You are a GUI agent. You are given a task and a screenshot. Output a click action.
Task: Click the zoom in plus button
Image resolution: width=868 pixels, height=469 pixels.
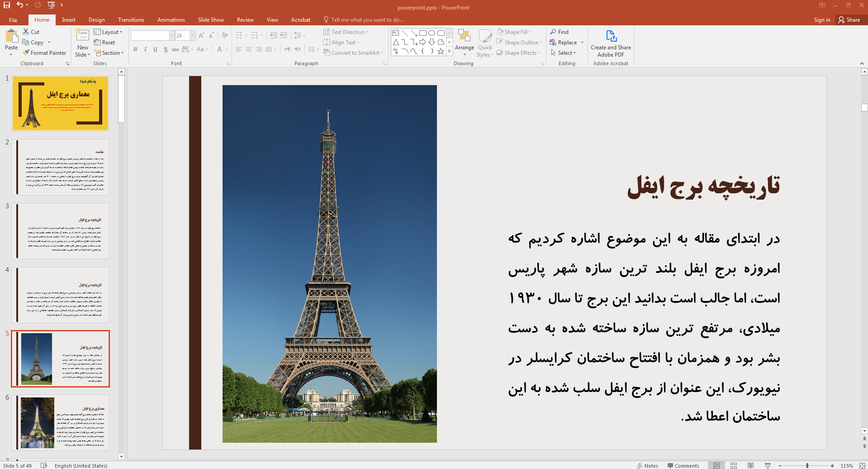(x=832, y=465)
